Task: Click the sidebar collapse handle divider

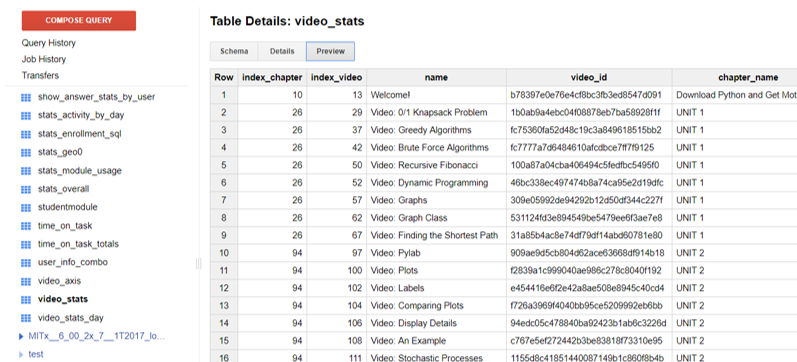Action: pos(198,263)
